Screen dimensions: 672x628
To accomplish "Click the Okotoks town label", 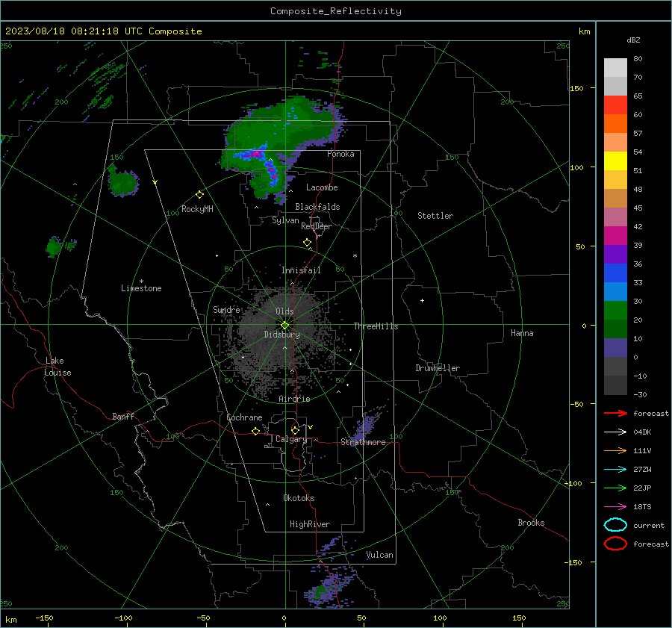I will click(x=299, y=498).
